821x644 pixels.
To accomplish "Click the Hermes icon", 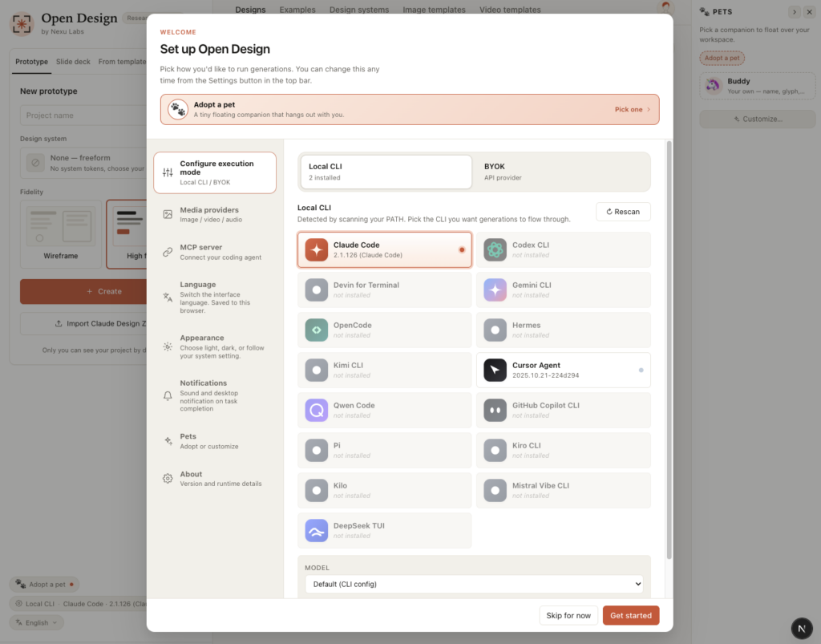I will click(495, 330).
